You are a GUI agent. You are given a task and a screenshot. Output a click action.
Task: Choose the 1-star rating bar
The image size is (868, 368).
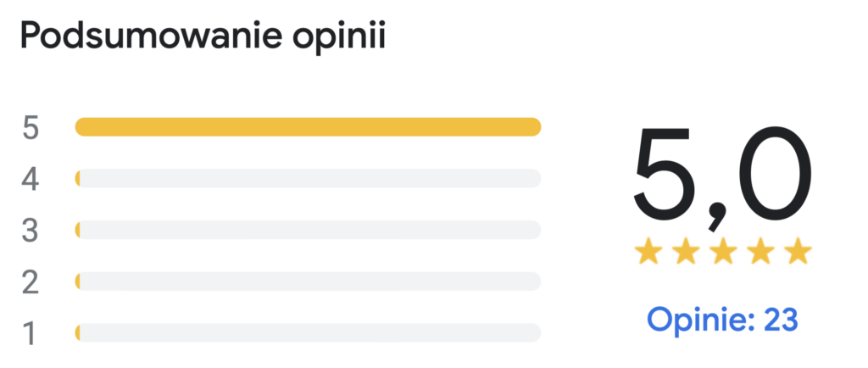(x=308, y=332)
